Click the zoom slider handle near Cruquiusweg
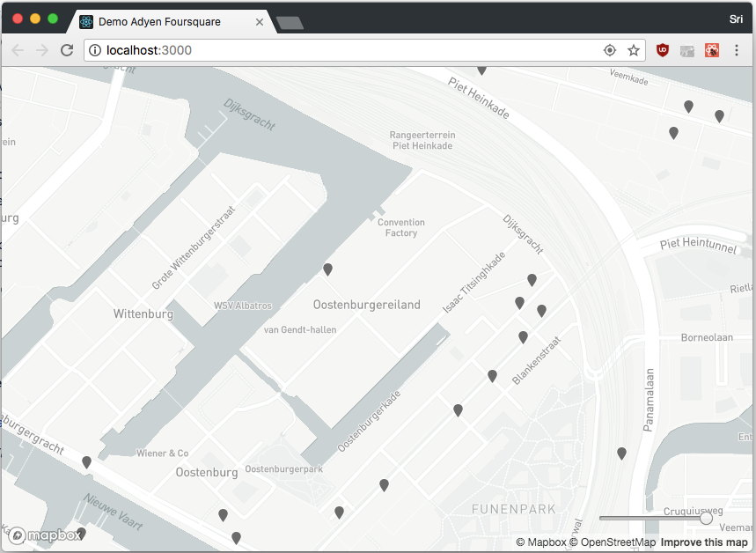The image size is (756, 553). coord(706,518)
